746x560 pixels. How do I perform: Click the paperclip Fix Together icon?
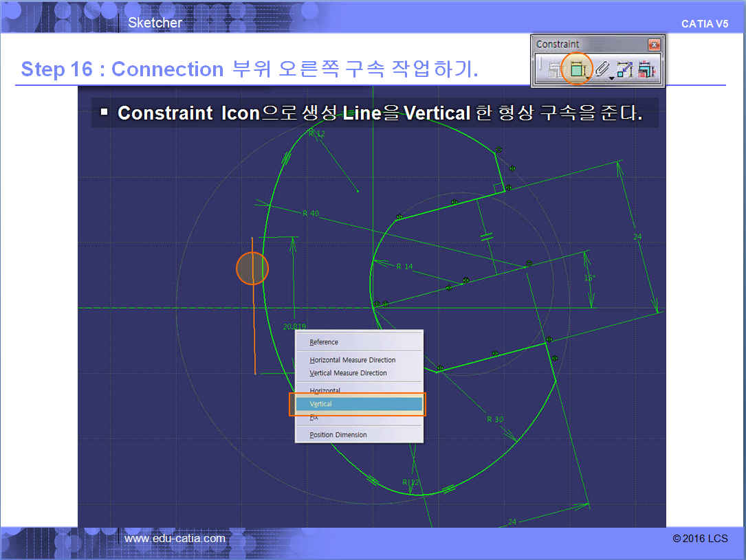(x=601, y=69)
